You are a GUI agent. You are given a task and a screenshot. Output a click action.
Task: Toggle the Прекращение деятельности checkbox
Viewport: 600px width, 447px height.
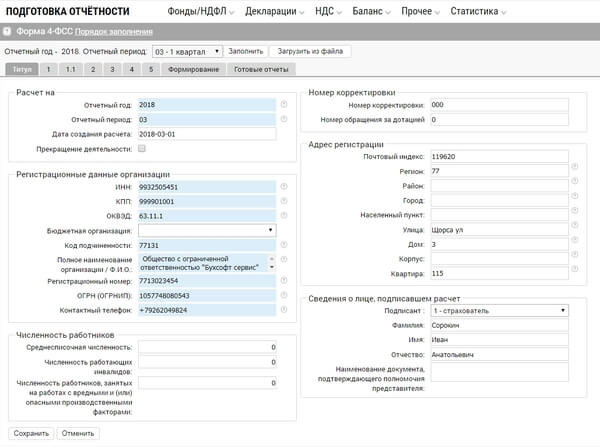click(x=142, y=149)
